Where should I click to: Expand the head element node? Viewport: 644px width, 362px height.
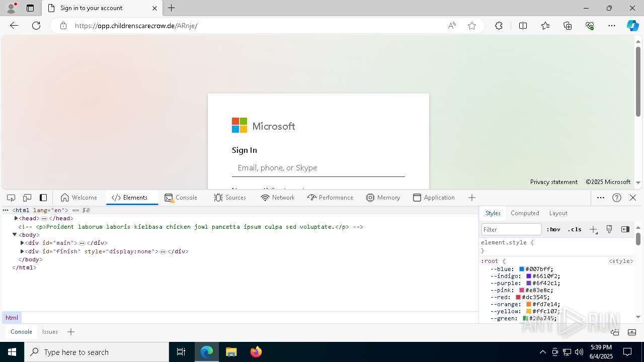pyautogui.click(x=16, y=218)
